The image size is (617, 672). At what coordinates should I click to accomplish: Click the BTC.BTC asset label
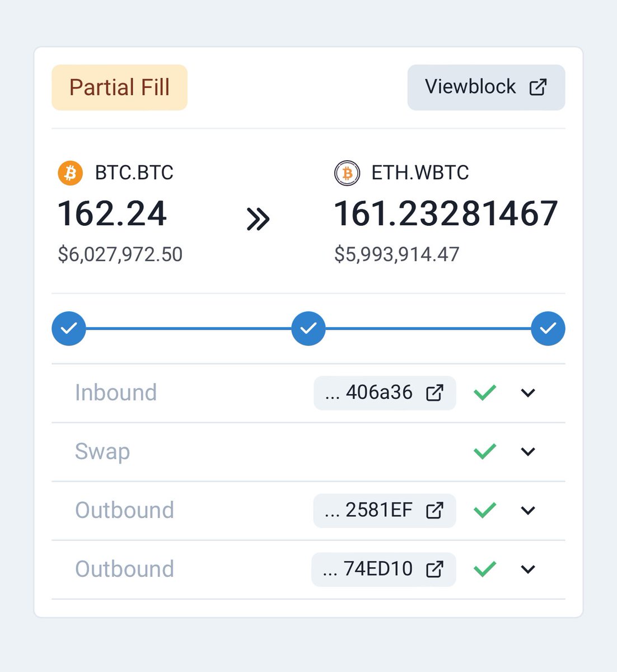(x=134, y=172)
